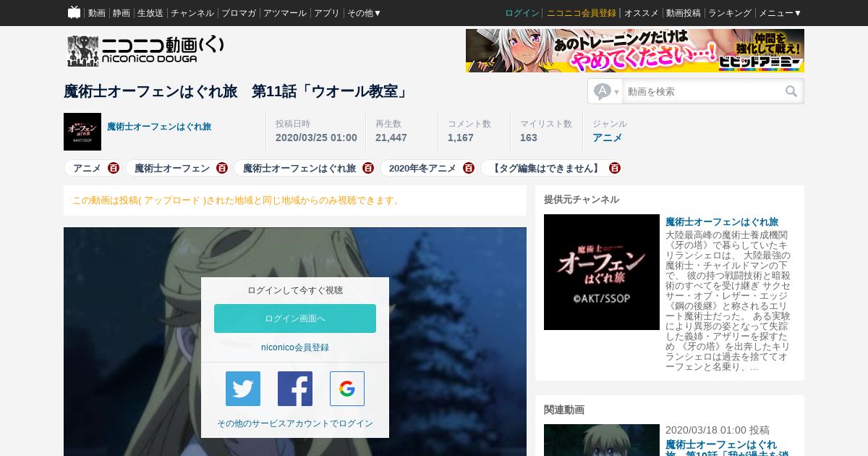Image resolution: width=868 pixels, height=456 pixels.
Task: Open the チャンネル menu item
Action: 192,13
